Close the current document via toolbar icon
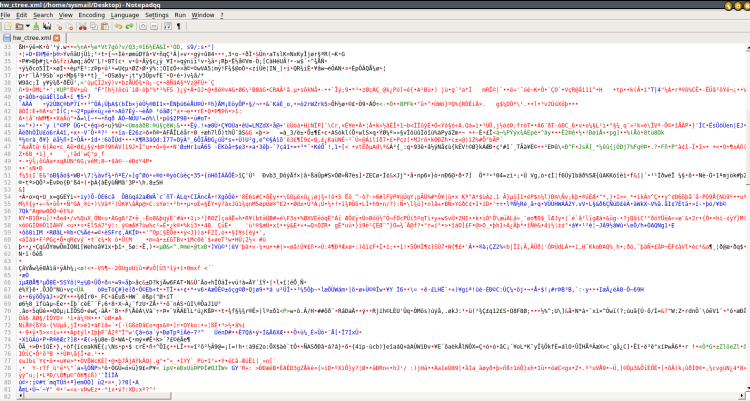Image resolution: width=750 pixels, height=401 pixels. [x=58, y=26]
